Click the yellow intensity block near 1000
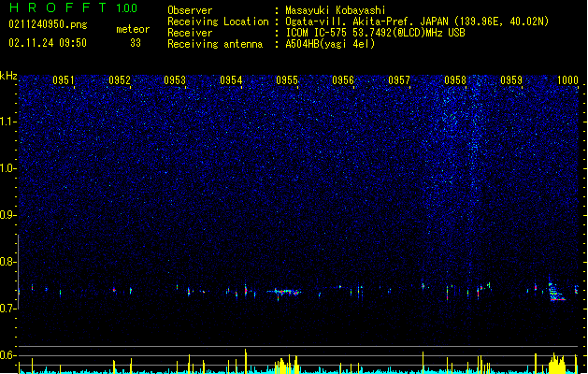The width and height of the screenshot is (588, 374). (557, 363)
